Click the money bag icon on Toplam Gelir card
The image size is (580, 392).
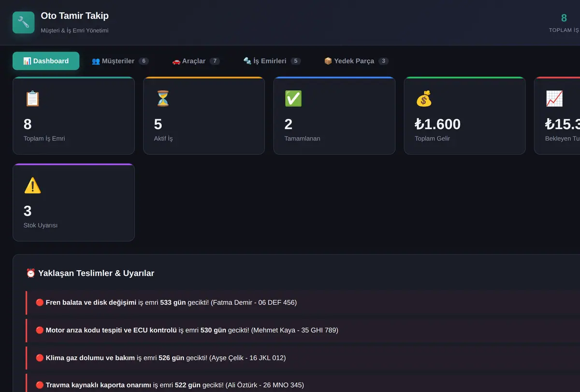[x=423, y=99]
